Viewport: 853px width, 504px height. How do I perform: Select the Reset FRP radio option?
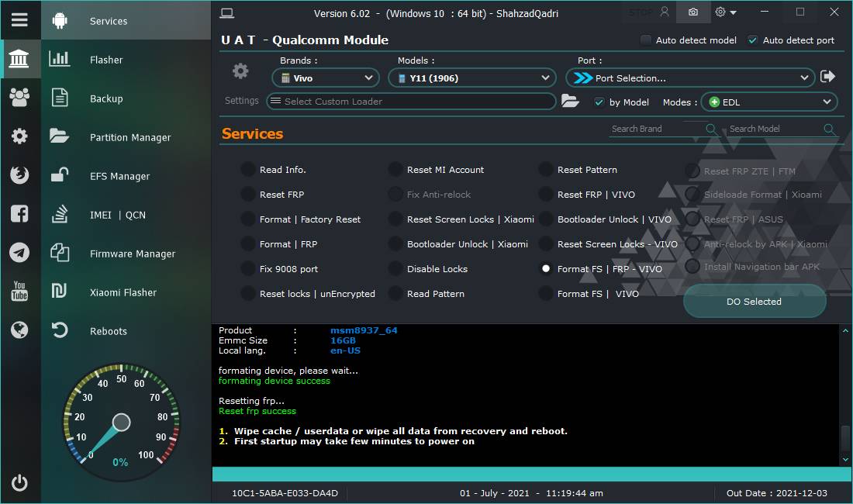point(248,194)
